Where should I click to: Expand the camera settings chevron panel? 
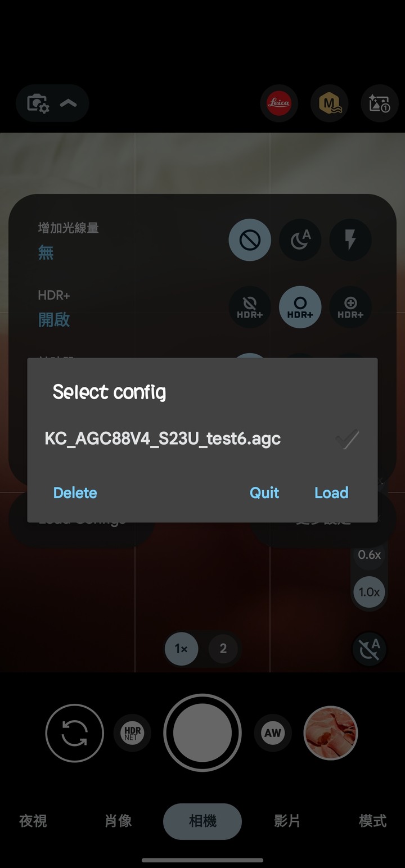52,103
